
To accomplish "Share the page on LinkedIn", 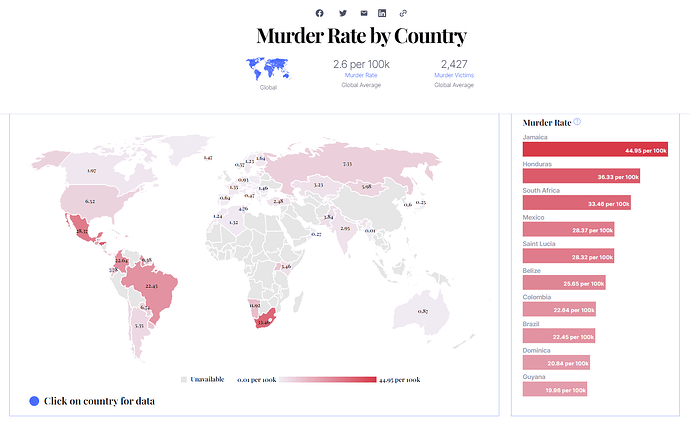I will [382, 13].
